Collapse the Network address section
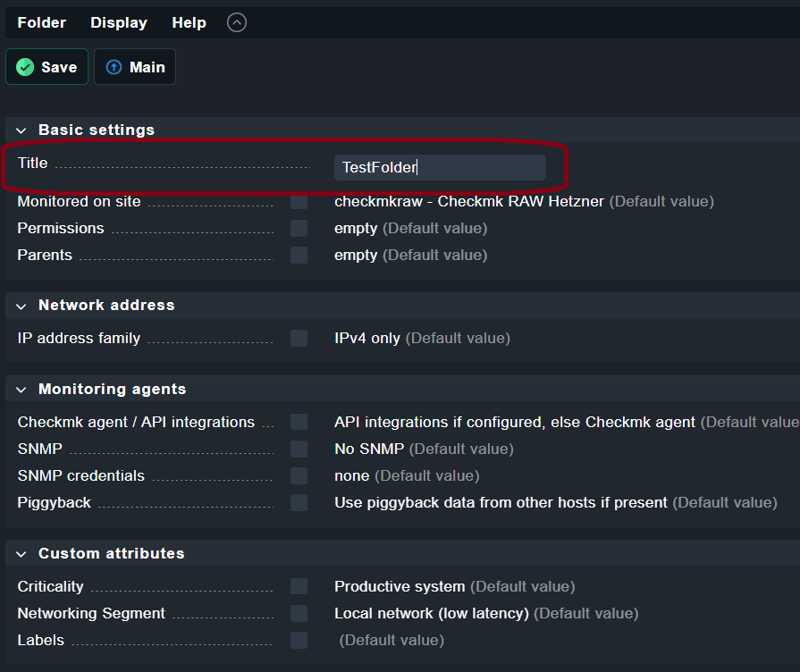 point(21,307)
